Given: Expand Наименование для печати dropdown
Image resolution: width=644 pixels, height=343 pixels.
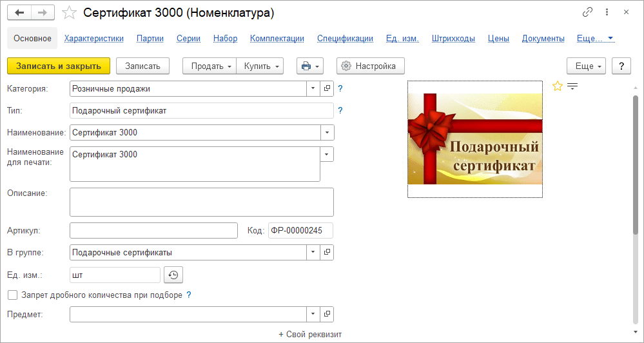Looking at the screenshot, I should 327,155.
